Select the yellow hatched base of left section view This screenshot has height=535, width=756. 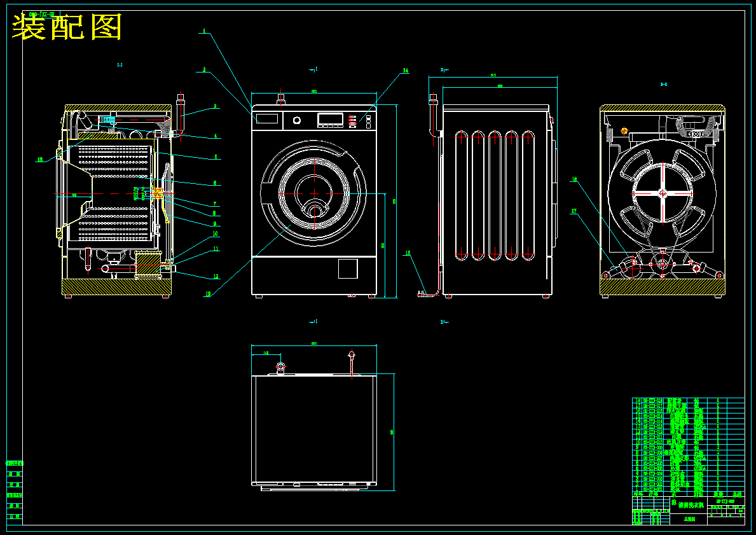tap(117, 287)
